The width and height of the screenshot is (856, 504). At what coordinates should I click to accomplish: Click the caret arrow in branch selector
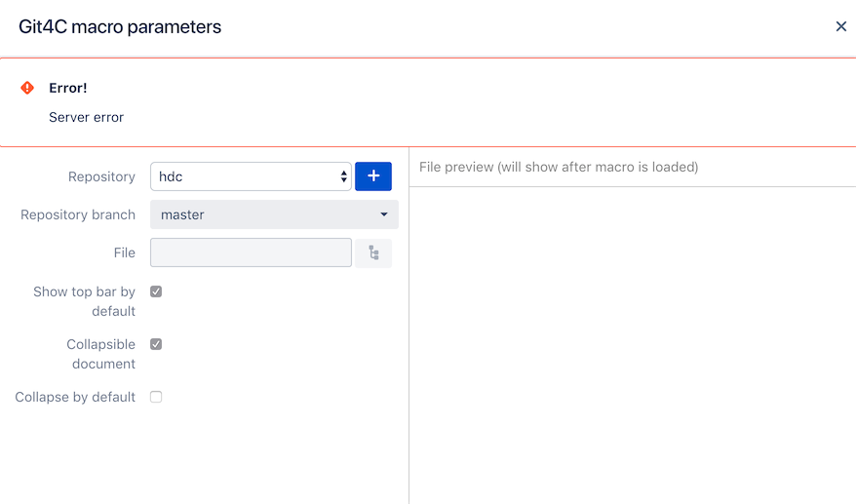point(384,214)
